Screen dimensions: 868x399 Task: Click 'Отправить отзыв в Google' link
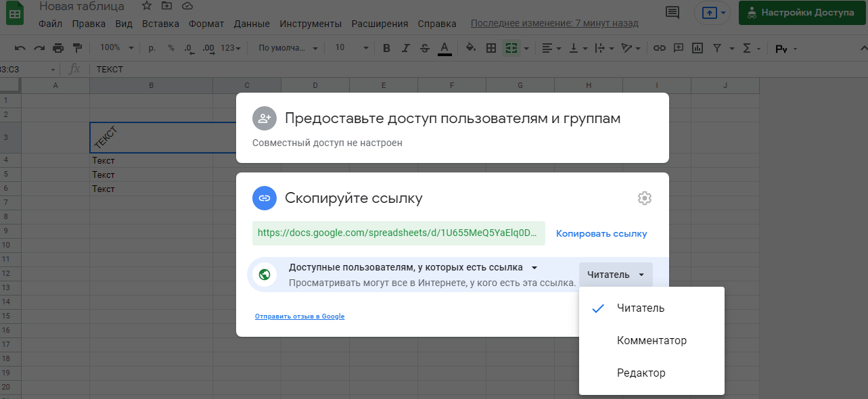tap(300, 316)
